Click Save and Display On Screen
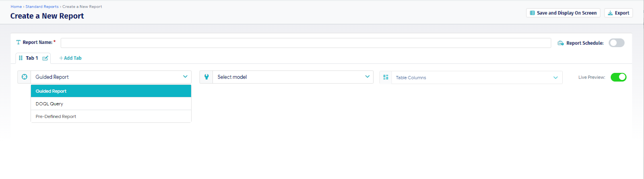Viewport: 644px width, 179px height. click(x=563, y=13)
